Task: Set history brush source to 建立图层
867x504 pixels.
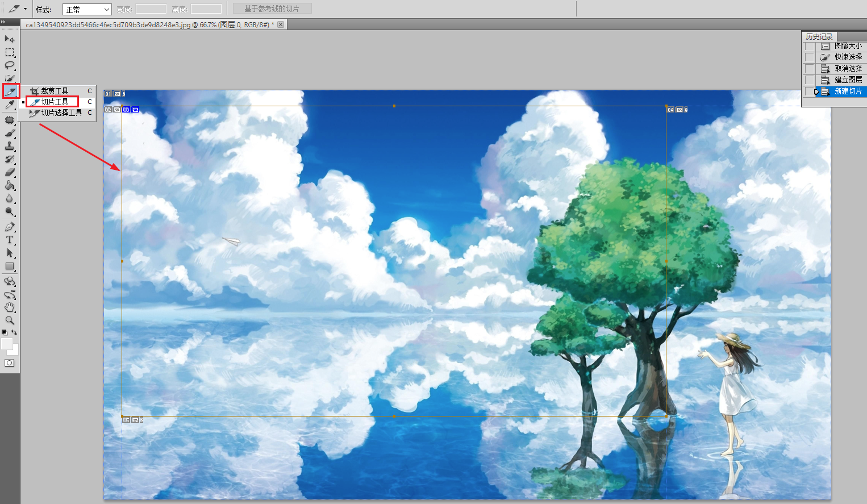Action: click(x=809, y=80)
